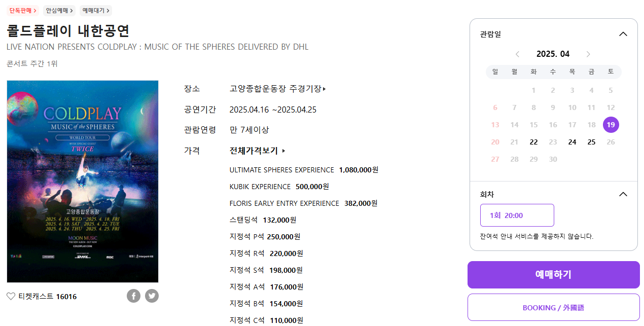Click FLORIS EARLY ENTRY EXPERIENCE row
The image size is (644, 326).
click(304, 203)
